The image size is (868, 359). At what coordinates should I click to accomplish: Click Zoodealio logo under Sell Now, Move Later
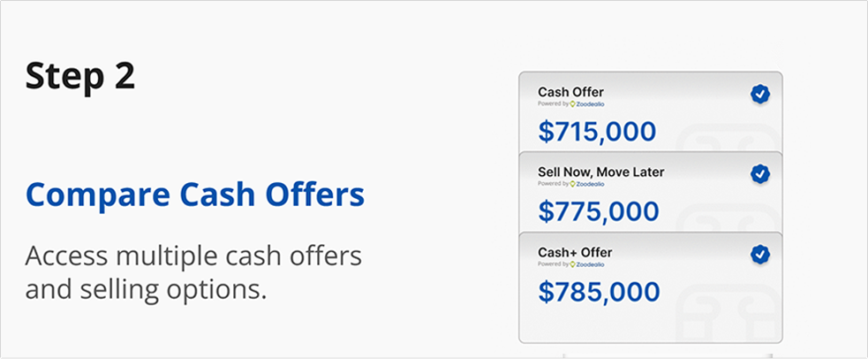click(x=587, y=184)
